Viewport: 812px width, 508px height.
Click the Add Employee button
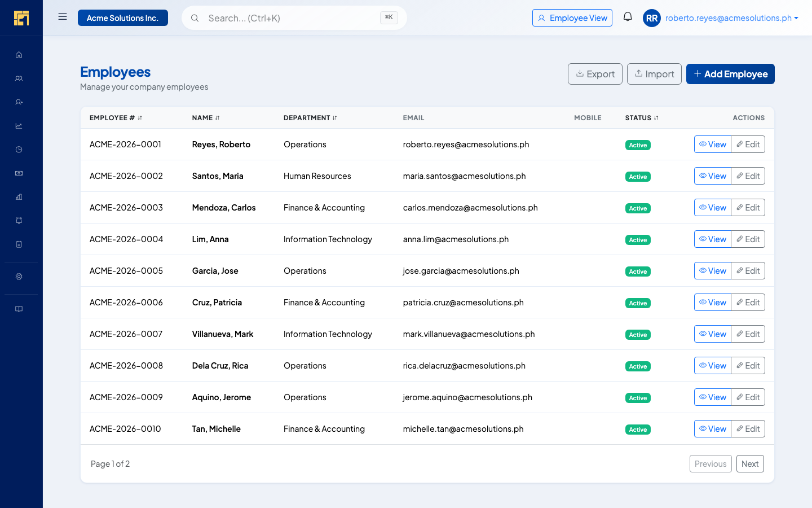[x=730, y=74]
